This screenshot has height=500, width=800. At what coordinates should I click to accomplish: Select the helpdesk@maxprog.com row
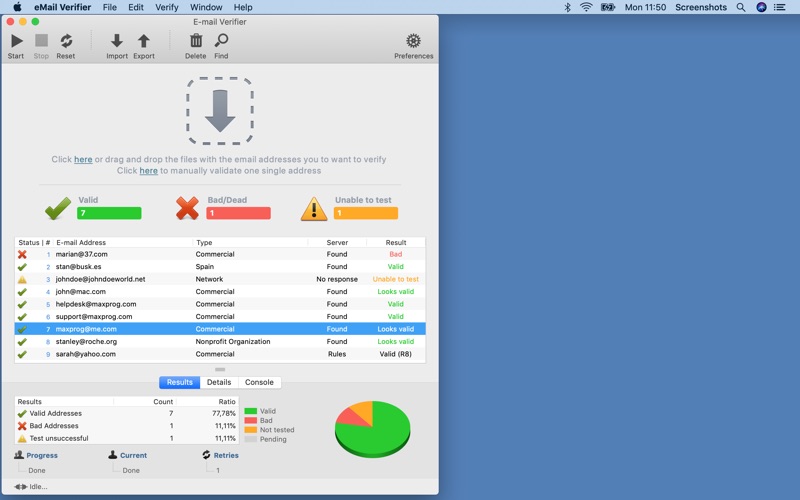pos(220,304)
